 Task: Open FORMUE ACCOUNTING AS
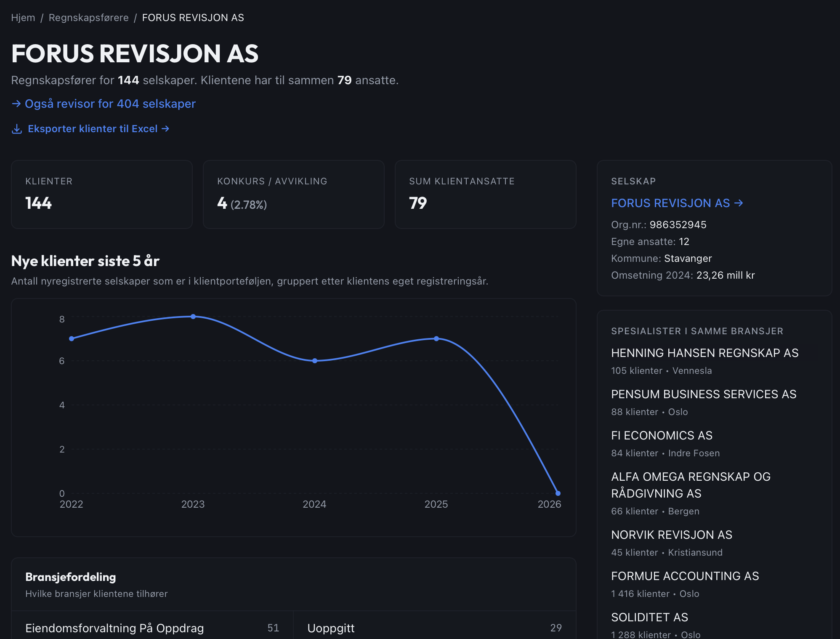point(685,576)
